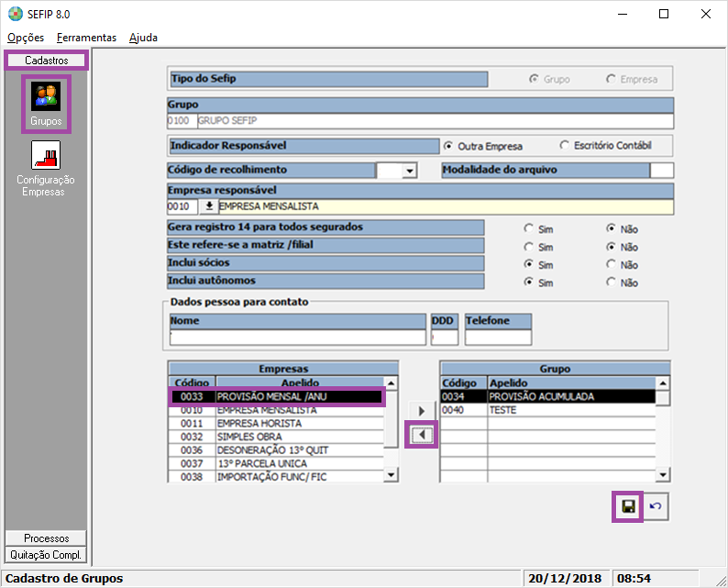Click Empresa responsável lookup download button
Screen dimensions: 728x588
209,206
